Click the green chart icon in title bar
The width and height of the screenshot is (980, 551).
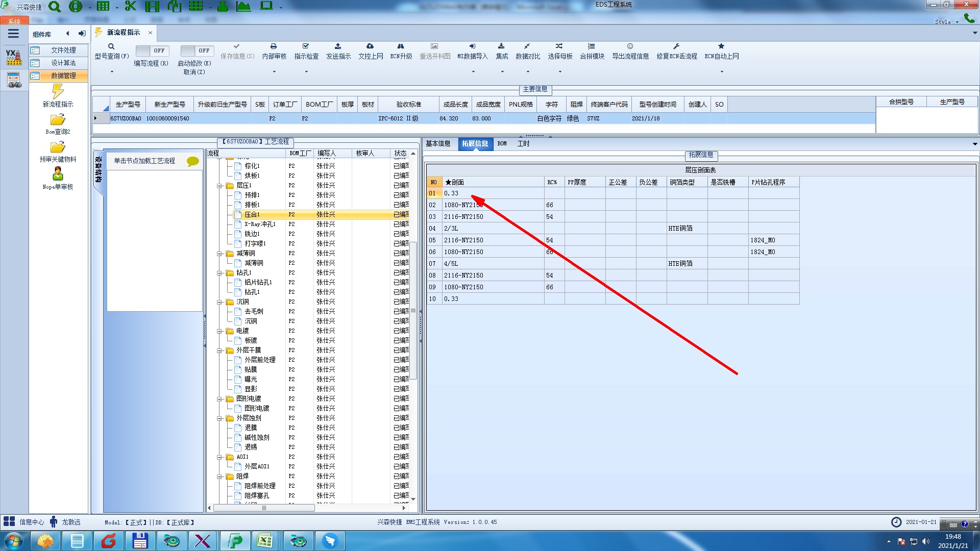tap(243, 6)
